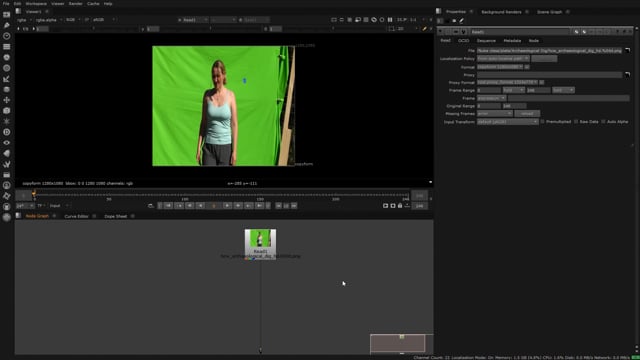The width and height of the screenshot is (640, 360).
Task: Open the Transform nodes four-arrow icon
Action: coord(7,100)
